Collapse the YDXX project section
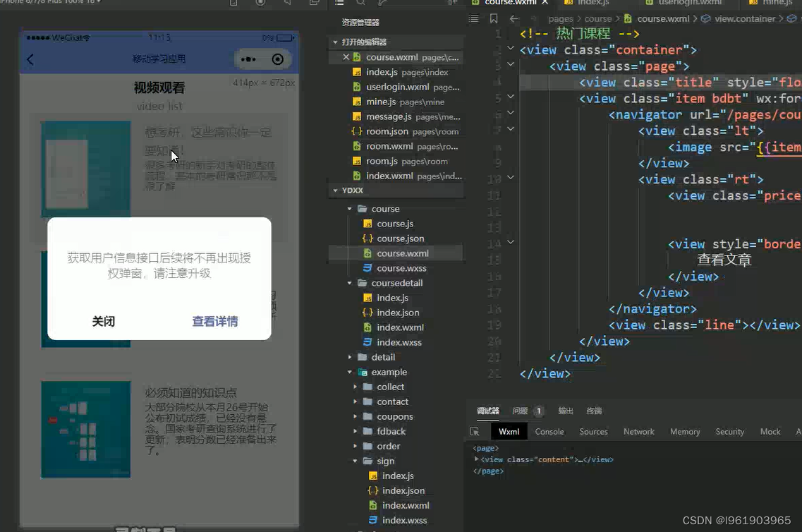 pyautogui.click(x=336, y=191)
